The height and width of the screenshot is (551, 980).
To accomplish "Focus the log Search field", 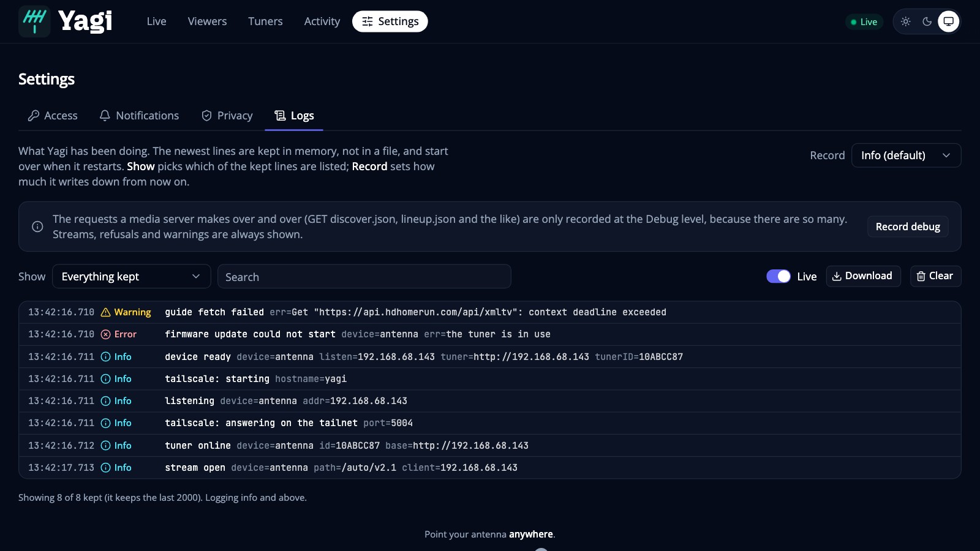I will coord(364,277).
